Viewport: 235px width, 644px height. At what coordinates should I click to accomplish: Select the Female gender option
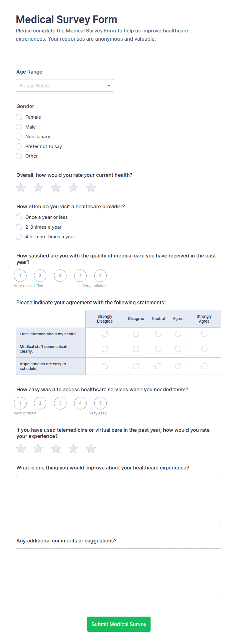pyautogui.click(x=19, y=117)
